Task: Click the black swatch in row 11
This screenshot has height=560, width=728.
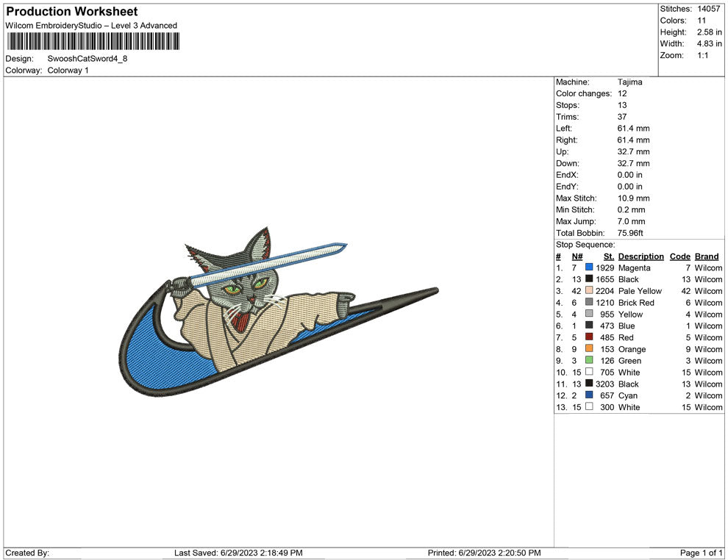Action: (589, 383)
